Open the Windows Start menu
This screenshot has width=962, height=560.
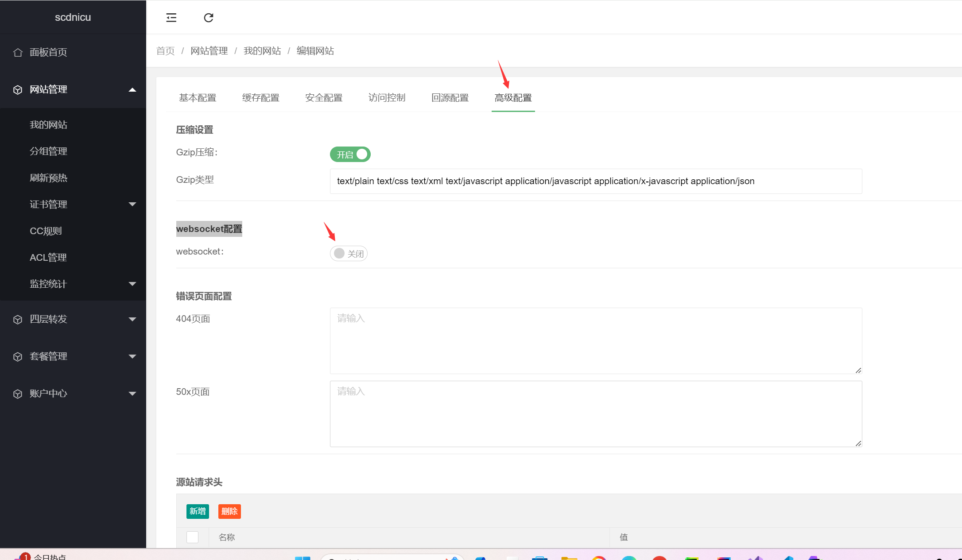pos(304,557)
